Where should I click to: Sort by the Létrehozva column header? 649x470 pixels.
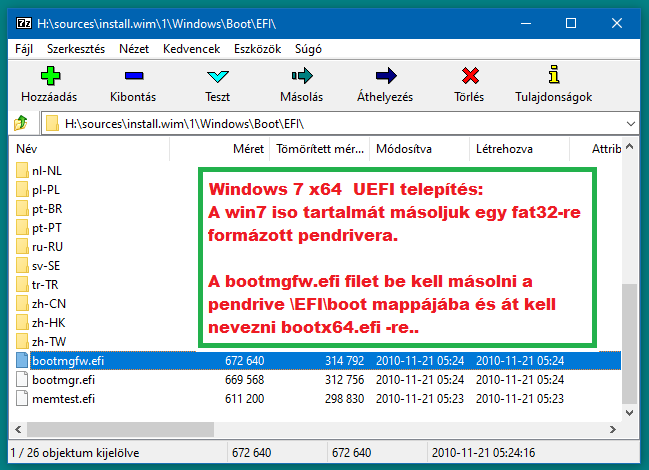coord(520,149)
